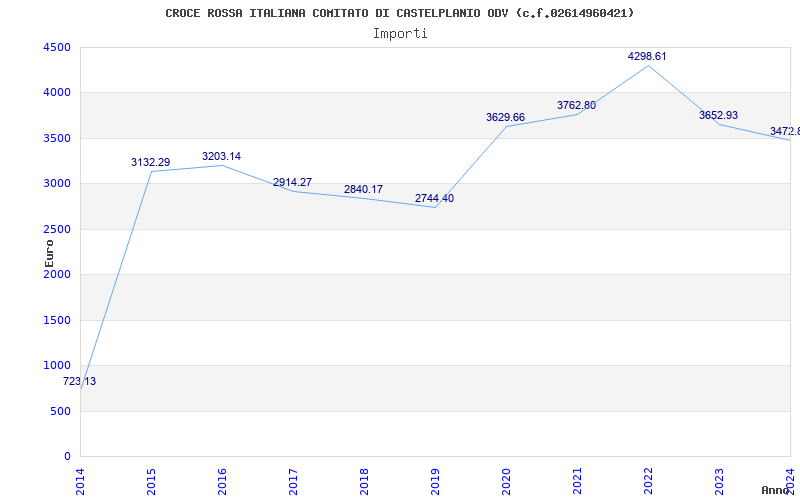Click x-axis year 2016

pyautogui.click(x=222, y=482)
